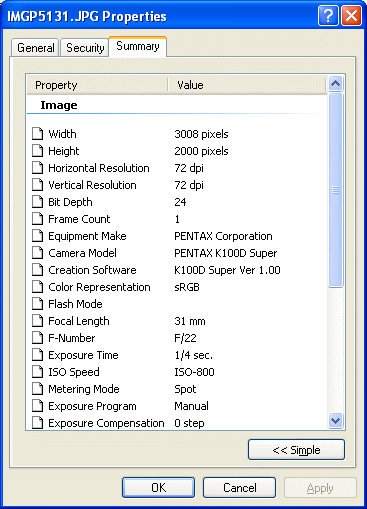Collapse to Simple view button

[x=296, y=450]
